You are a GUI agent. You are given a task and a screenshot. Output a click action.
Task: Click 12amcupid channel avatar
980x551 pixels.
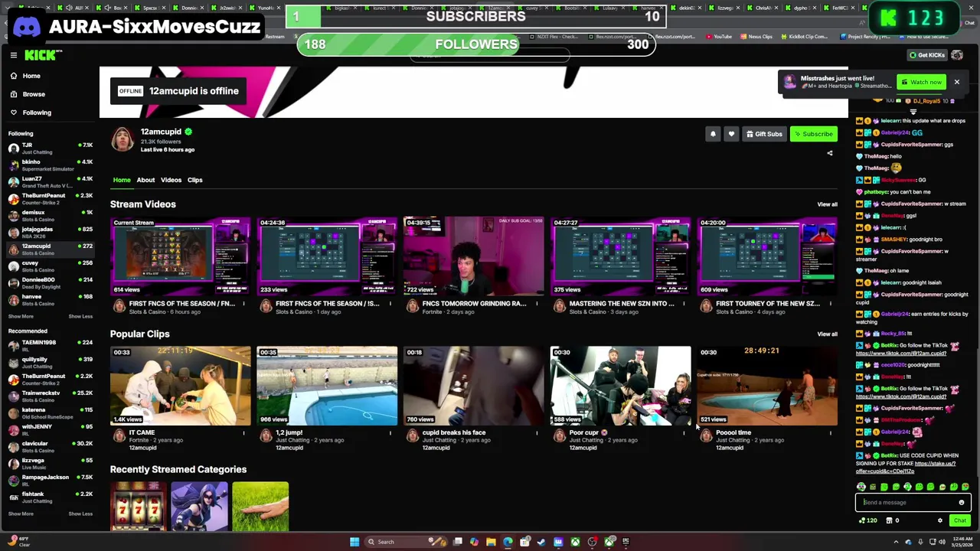(122, 139)
